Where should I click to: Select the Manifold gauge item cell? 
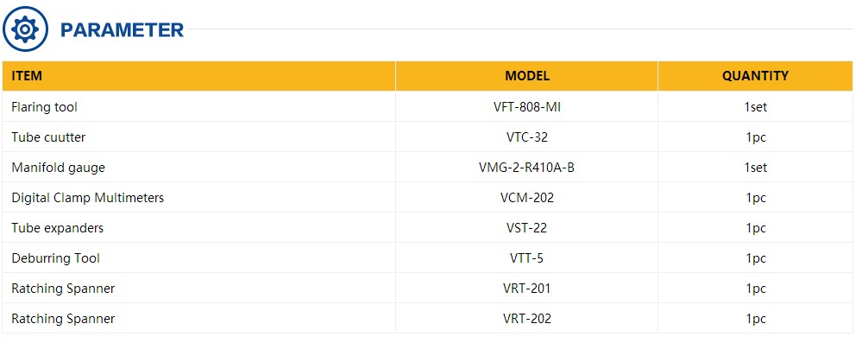pos(198,167)
